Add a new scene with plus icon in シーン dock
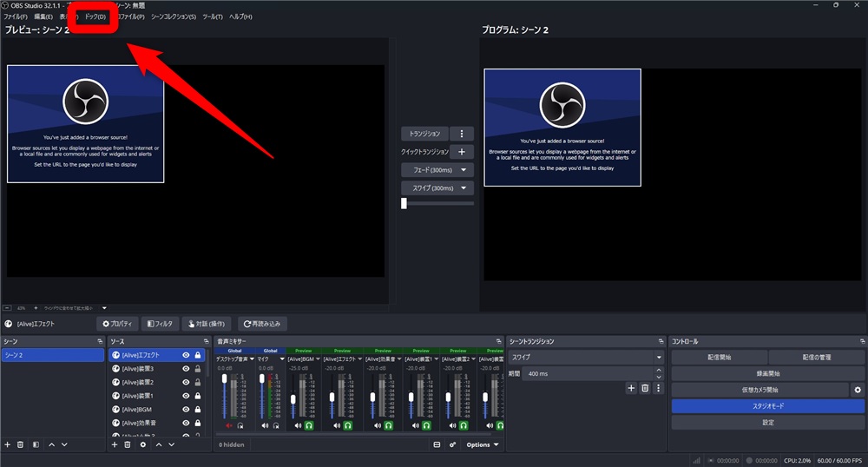 (7, 444)
